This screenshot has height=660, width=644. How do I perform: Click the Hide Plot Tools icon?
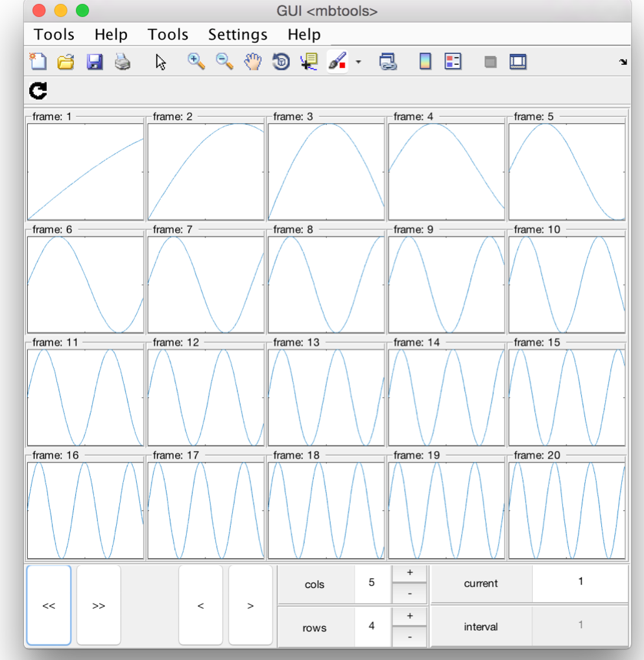[x=490, y=62]
